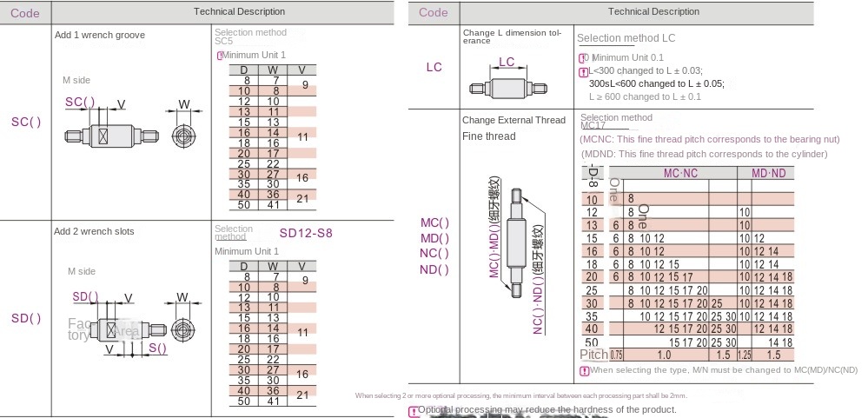Click the "S( )" dimension label in SD diagram

158,348
